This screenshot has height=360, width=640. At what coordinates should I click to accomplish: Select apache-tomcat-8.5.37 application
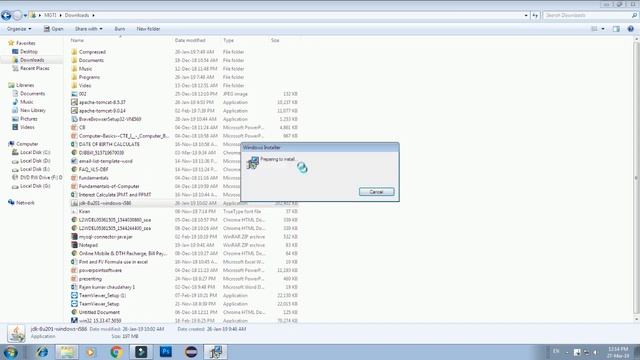(102, 102)
